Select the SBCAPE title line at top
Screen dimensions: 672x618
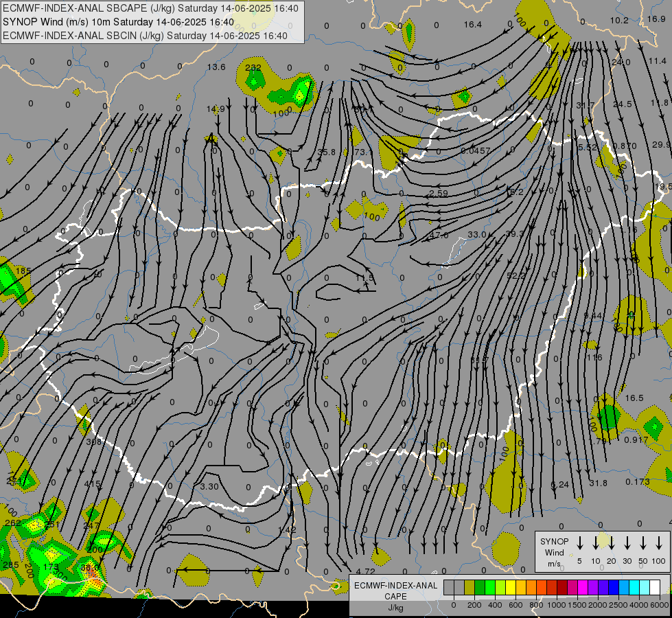[x=150, y=8]
